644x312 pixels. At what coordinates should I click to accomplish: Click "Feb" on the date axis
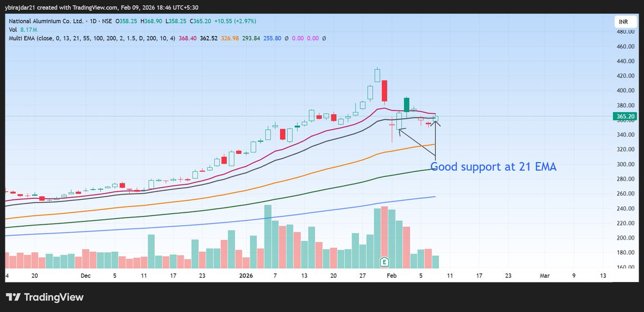[x=391, y=275]
